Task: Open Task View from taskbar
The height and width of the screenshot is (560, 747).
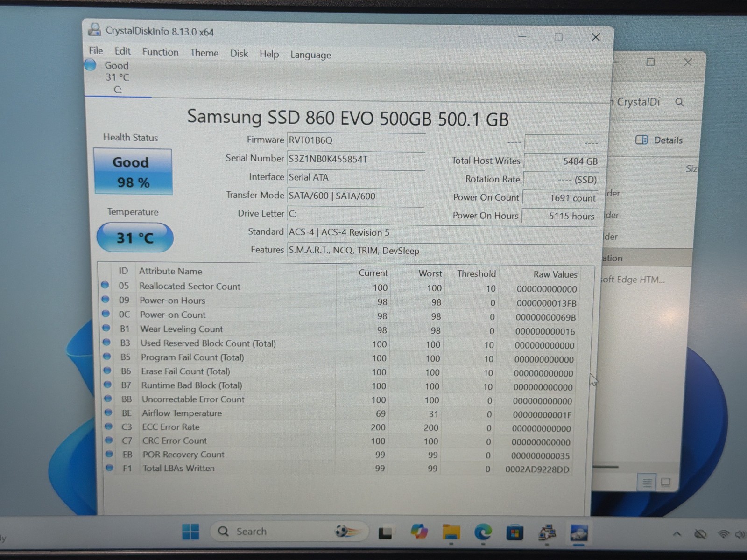Action: [x=385, y=532]
